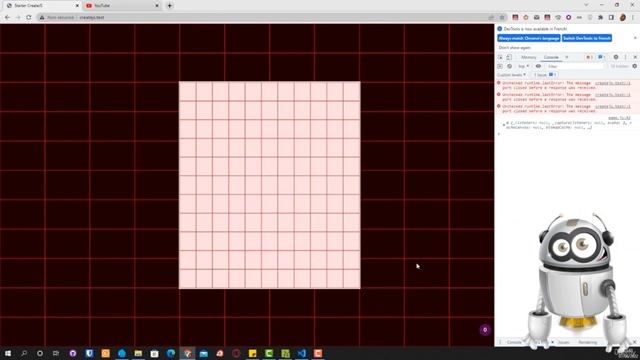640x360 pixels.
Task: Open console settings gear beside hidden count
Action: click(635, 66)
